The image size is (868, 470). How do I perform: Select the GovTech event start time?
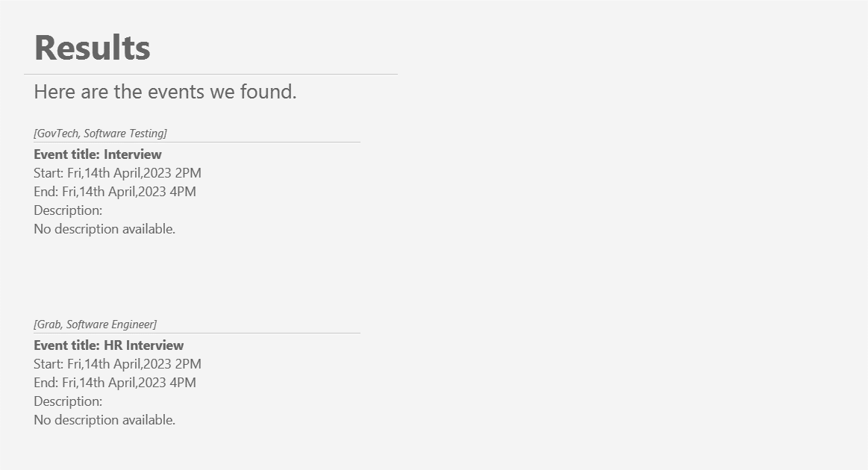(117, 173)
